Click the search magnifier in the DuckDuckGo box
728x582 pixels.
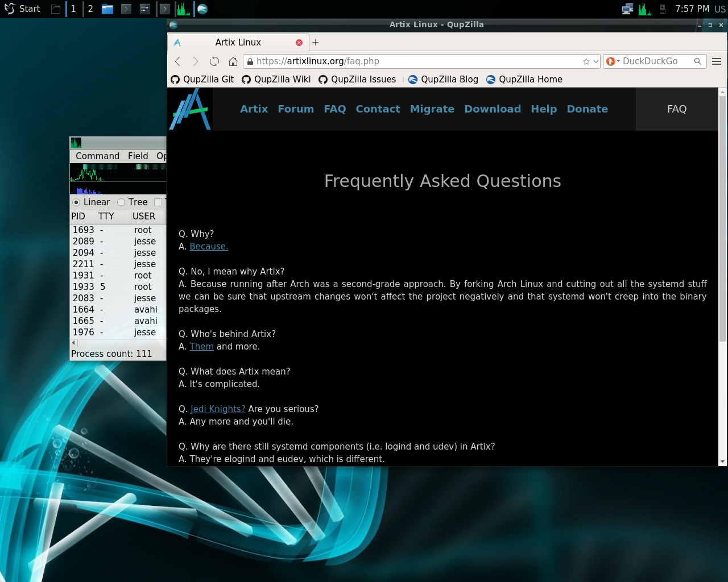pos(698,61)
